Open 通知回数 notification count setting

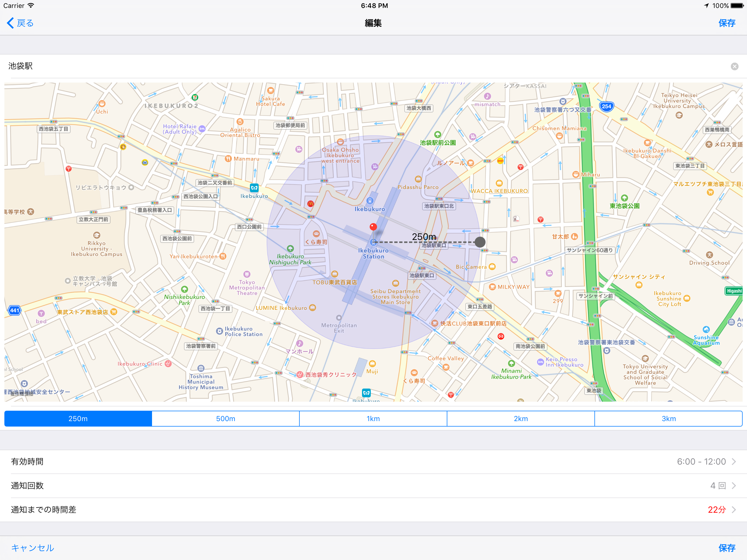pos(373,485)
